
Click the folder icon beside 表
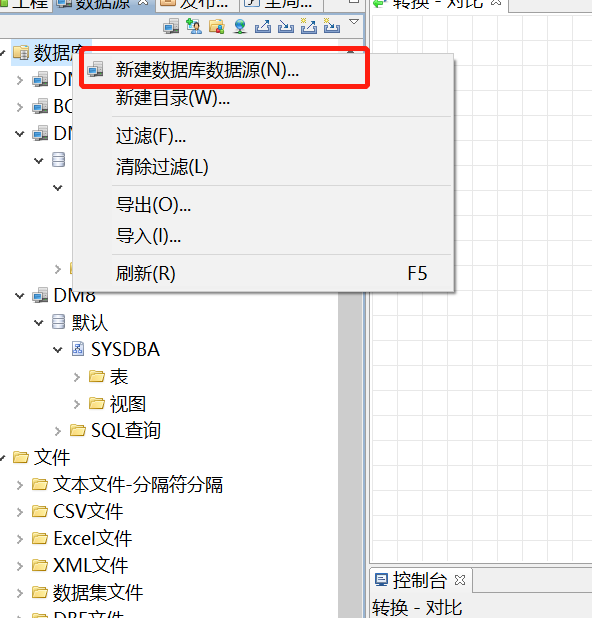[x=97, y=376]
